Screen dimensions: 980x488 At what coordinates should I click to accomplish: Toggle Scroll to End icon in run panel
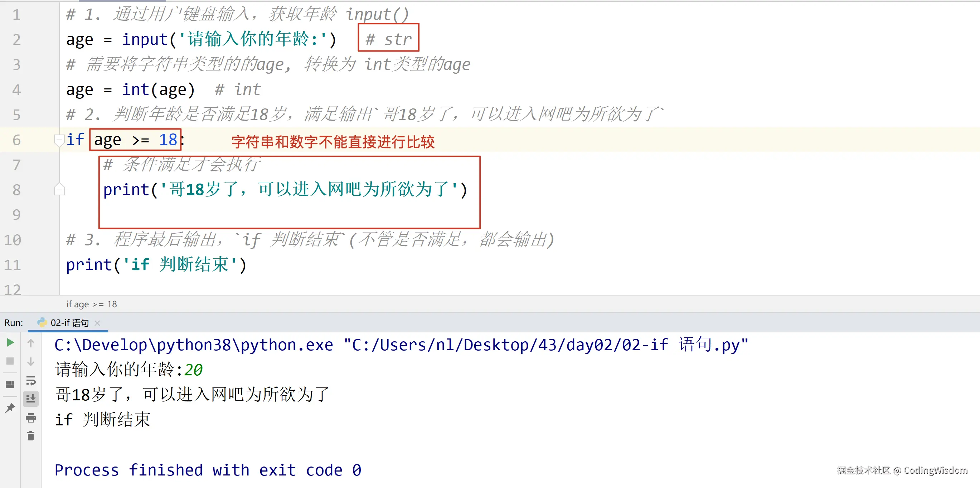(x=31, y=399)
